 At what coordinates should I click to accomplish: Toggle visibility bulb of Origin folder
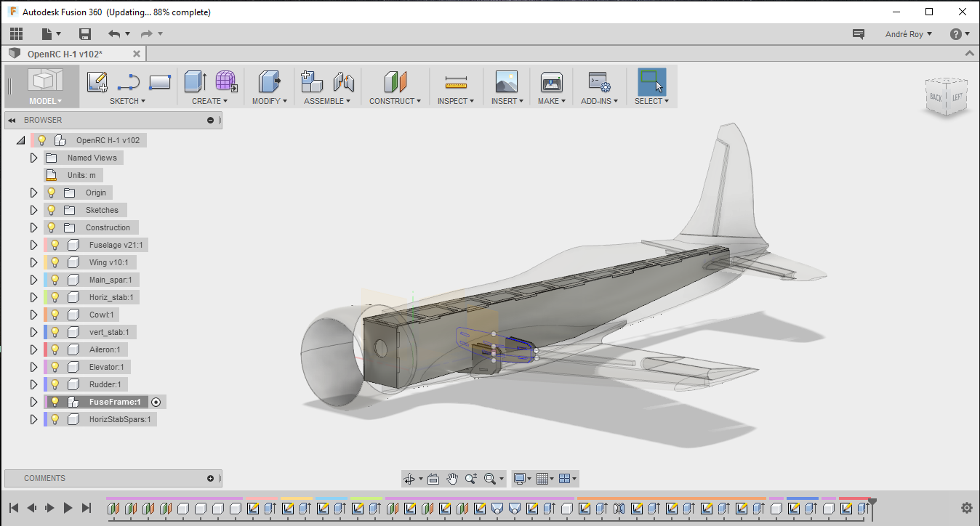(x=51, y=193)
